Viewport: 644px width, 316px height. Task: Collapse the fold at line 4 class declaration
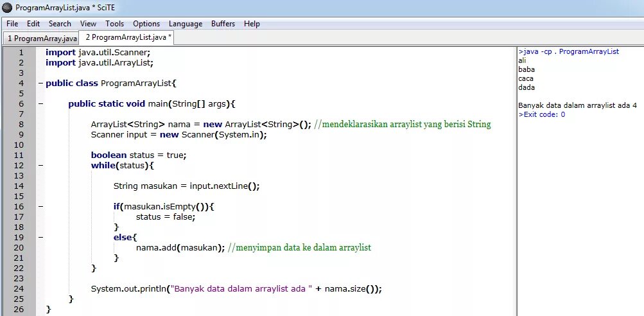click(x=40, y=83)
